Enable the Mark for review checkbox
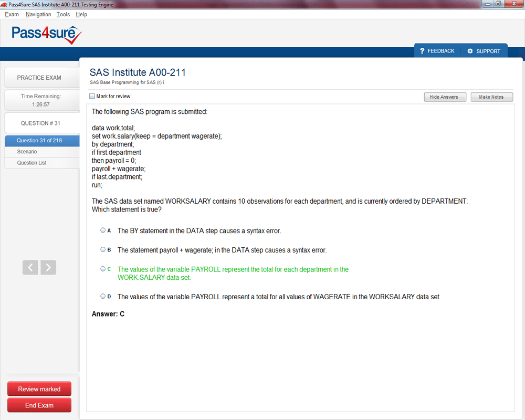 pyautogui.click(x=92, y=97)
